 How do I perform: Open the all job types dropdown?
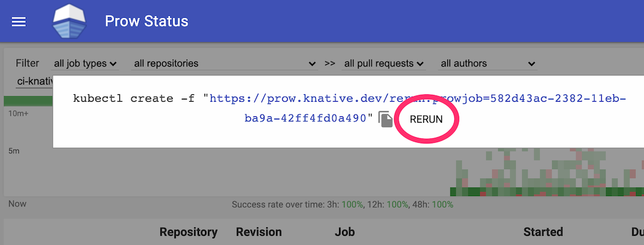(x=86, y=64)
